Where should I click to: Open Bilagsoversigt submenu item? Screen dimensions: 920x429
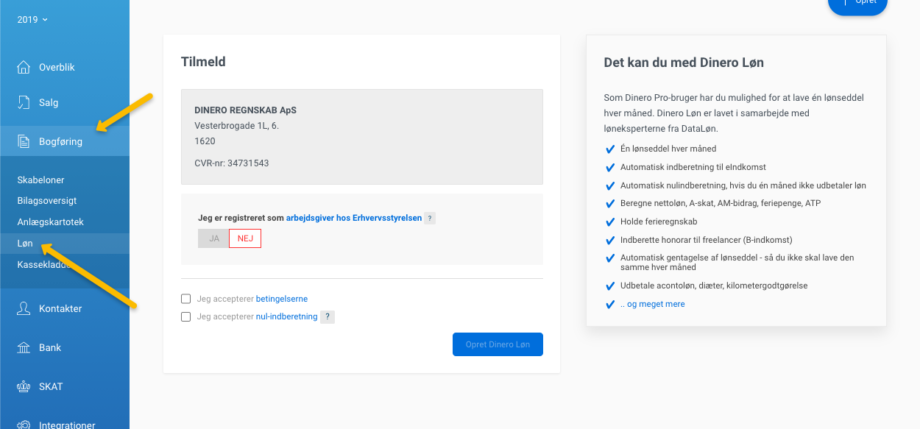point(47,201)
